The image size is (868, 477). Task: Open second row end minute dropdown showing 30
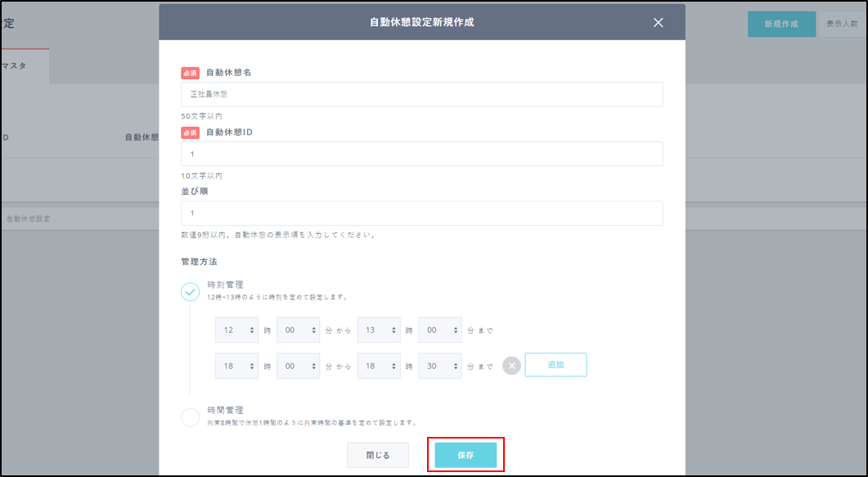click(440, 366)
